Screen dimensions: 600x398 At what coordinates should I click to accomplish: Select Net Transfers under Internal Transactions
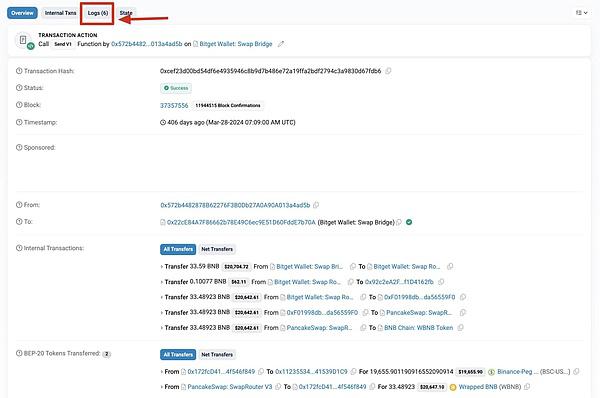(x=217, y=249)
